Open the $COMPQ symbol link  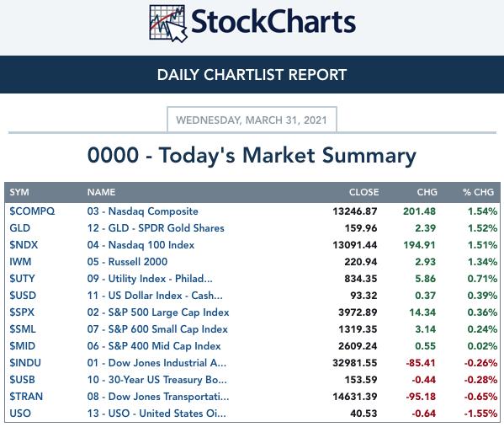32,211
